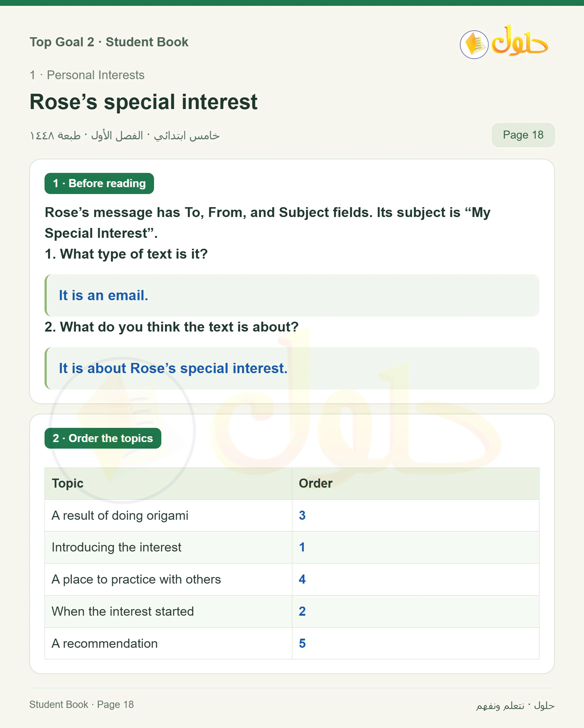Select the 'Introducing the interest' row
Screen dimensions: 584x728
tap(292, 547)
